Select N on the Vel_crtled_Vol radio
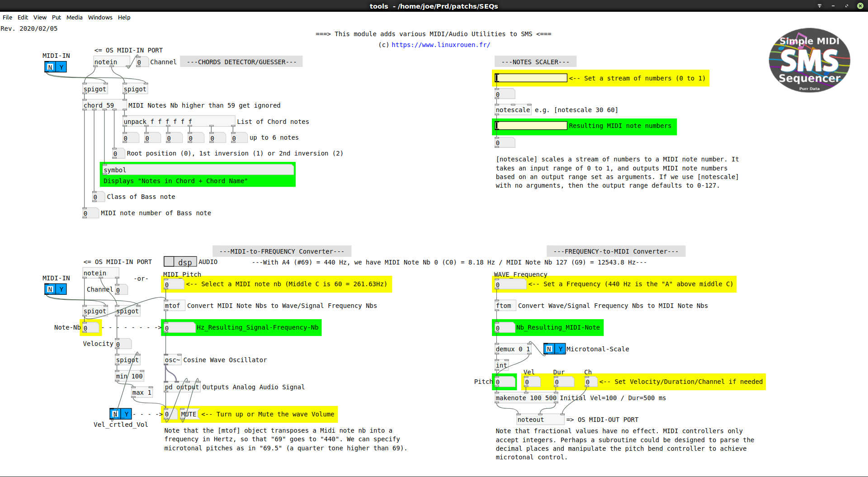The height and width of the screenshot is (477, 868). coord(115,414)
